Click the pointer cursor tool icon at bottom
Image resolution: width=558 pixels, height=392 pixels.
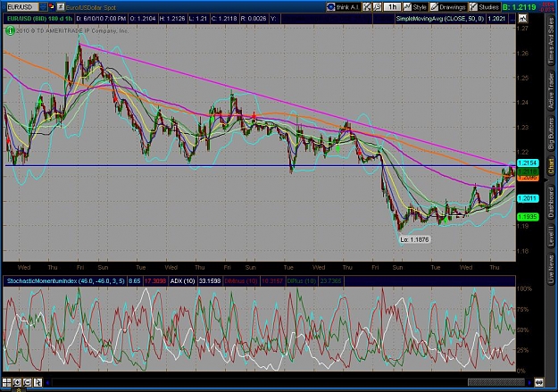(x=37, y=382)
